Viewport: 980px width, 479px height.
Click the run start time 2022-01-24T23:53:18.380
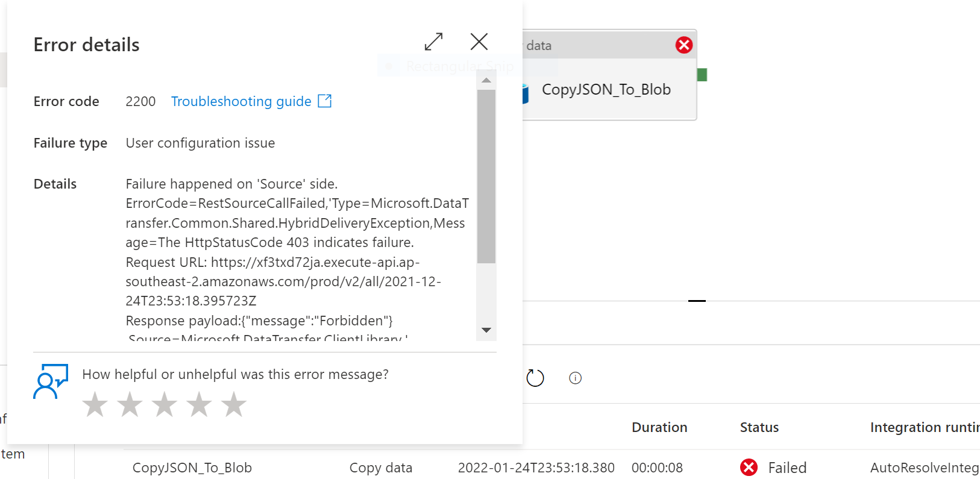(536, 468)
